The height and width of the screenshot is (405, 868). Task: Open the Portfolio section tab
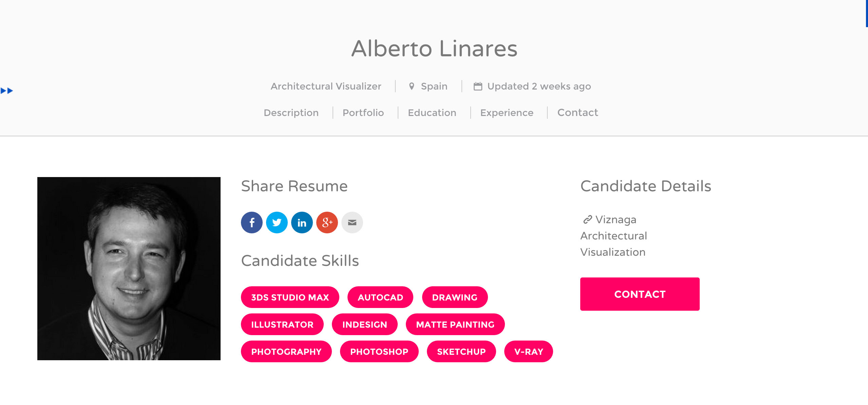(x=363, y=112)
